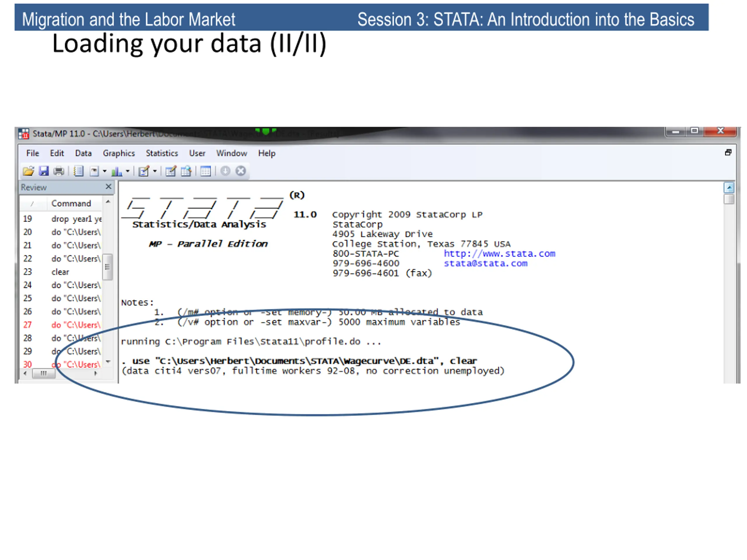The image size is (747, 560).
Task: Open a data file with the folder icon
Action: coord(28,171)
